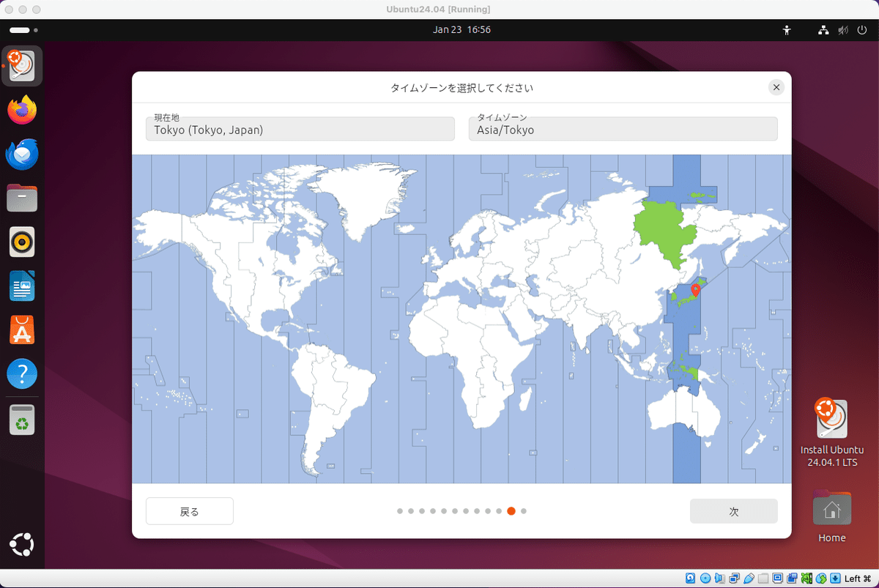This screenshot has width=879, height=588.
Task: Click the Left ⌘ host key indicator
Action: [858, 578]
